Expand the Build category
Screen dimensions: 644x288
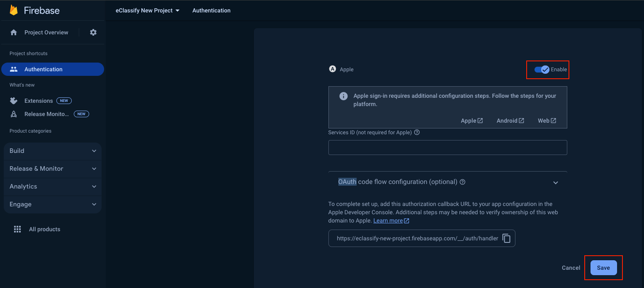click(x=53, y=151)
